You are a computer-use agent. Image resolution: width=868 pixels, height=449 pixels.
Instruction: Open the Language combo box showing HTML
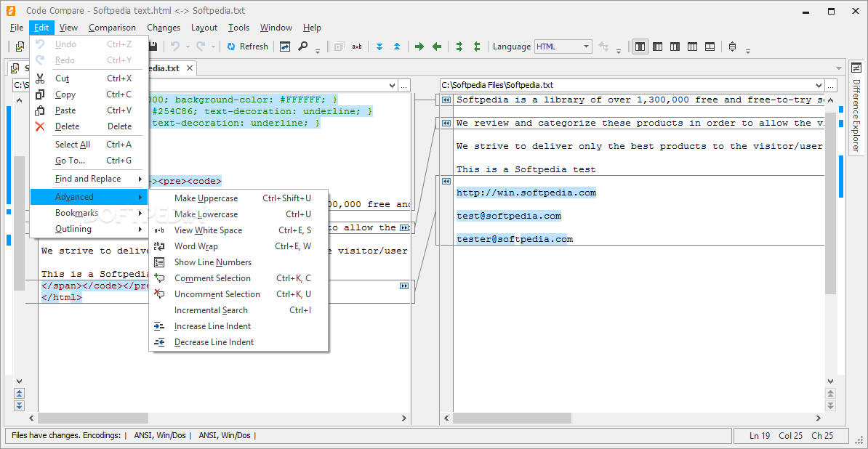(x=563, y=46)
